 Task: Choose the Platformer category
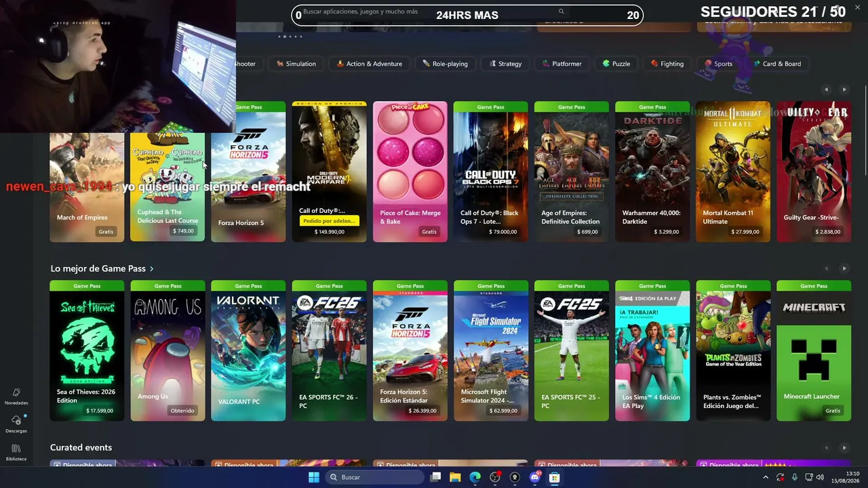pos(562,64)
